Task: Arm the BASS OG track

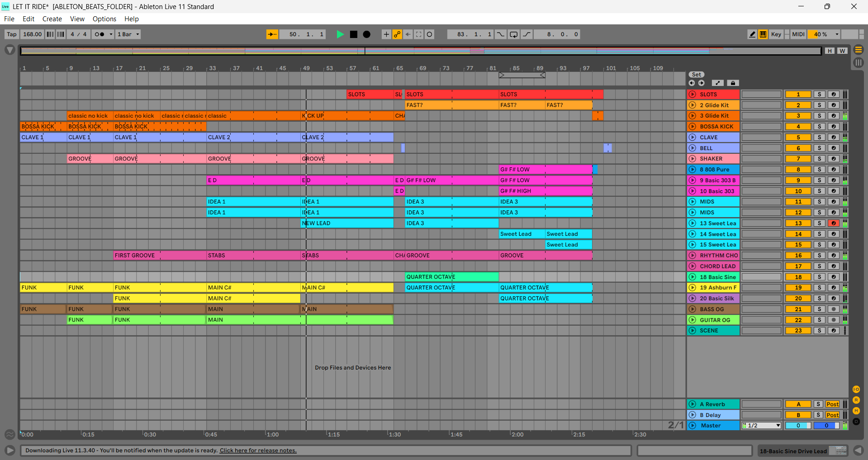Action: [x=834, y=309]
